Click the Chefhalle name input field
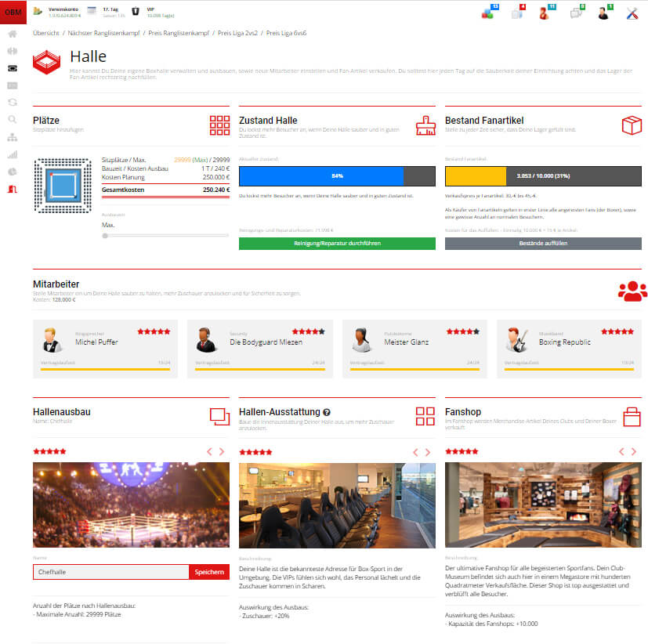 click(110, 572)
